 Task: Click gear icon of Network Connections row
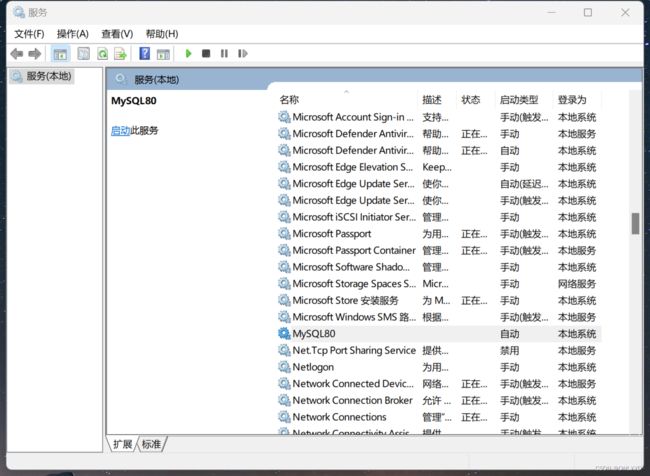[x=284, y=417]
